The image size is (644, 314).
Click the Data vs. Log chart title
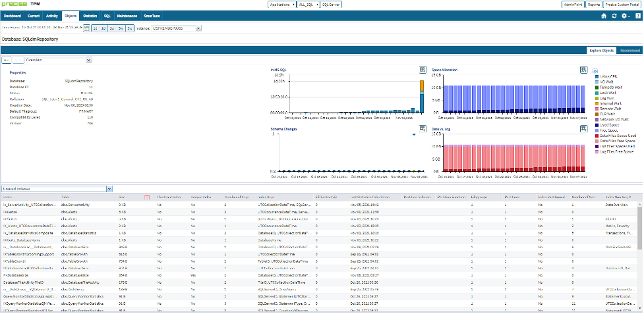(441, 129)
